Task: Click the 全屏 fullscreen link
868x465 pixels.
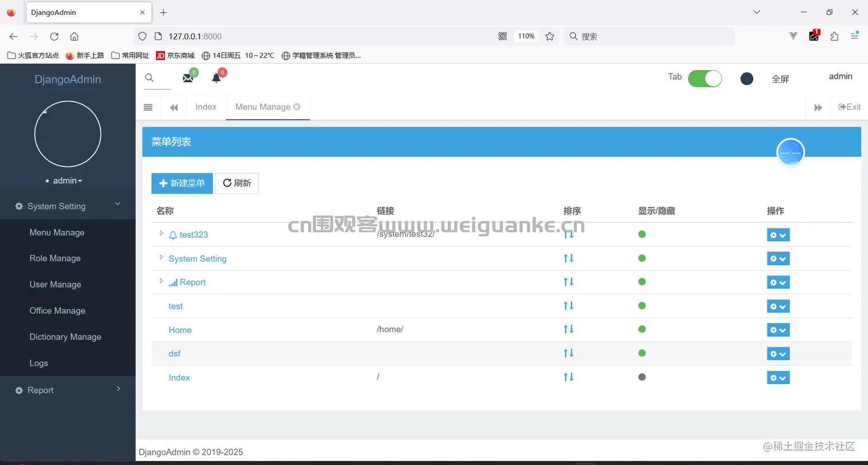Action: [780, 79]
